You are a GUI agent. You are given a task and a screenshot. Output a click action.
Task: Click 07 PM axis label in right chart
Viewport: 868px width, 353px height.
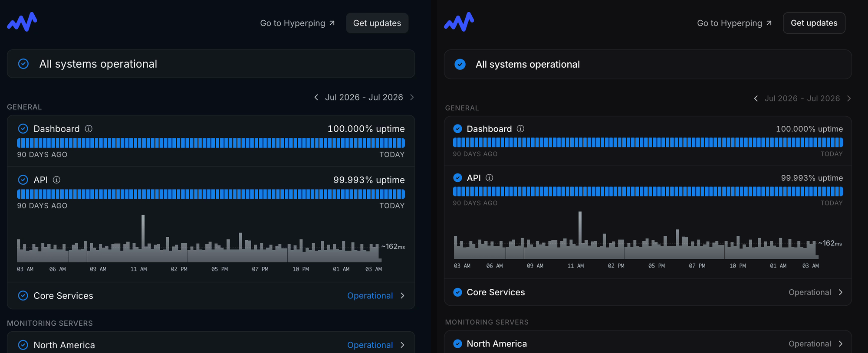(697, 266)
